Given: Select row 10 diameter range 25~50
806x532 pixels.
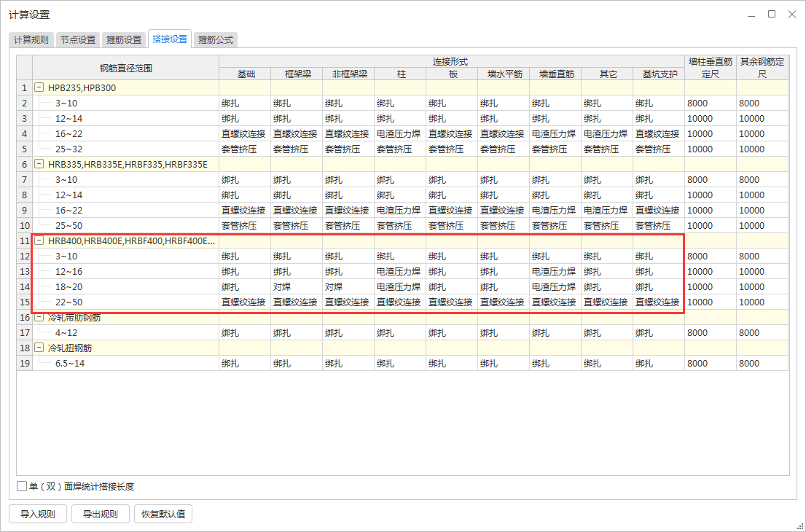Looking at the screenshot, I should click(x=126, y=226).
